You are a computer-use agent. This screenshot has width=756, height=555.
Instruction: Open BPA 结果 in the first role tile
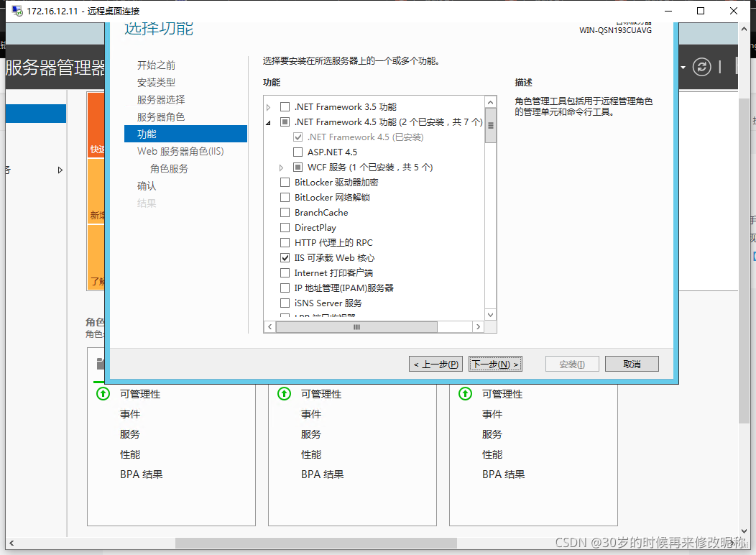point(142,474)
